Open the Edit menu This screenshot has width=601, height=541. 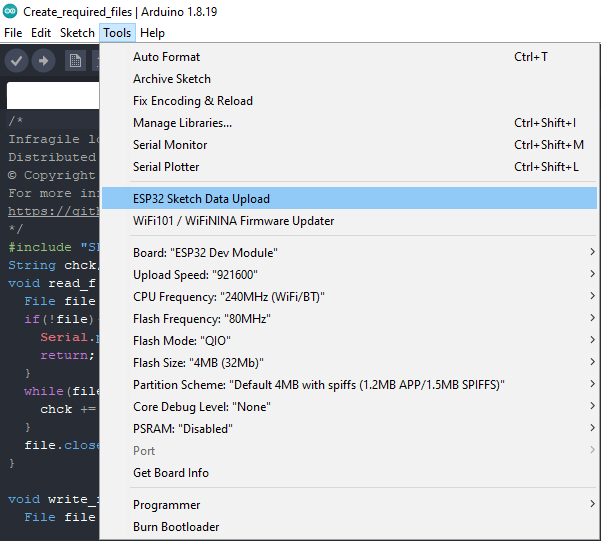tap(41, 33)
